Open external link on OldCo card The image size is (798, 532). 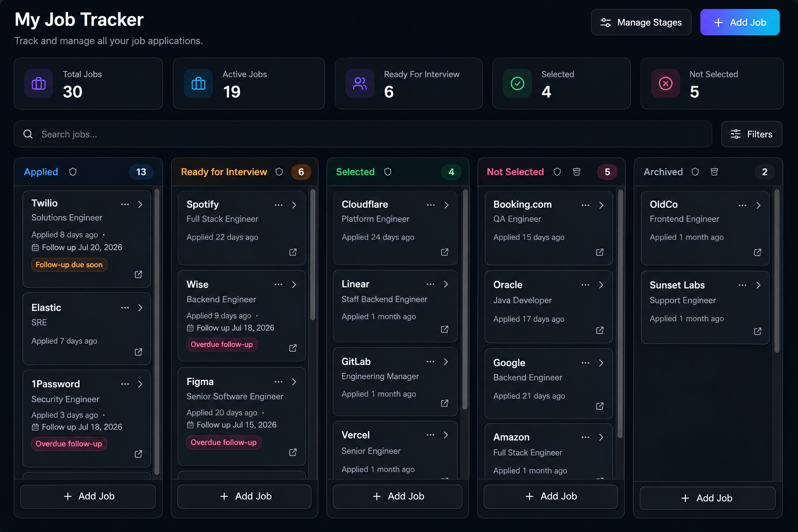click(757, 252)
